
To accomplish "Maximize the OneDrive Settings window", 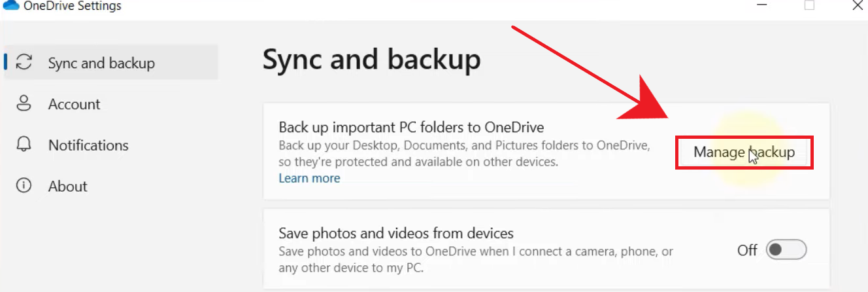I will point(809,5).
